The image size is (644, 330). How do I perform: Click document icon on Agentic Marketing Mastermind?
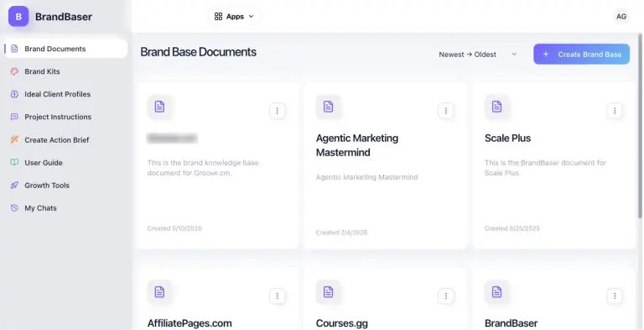tap(328, 107)
